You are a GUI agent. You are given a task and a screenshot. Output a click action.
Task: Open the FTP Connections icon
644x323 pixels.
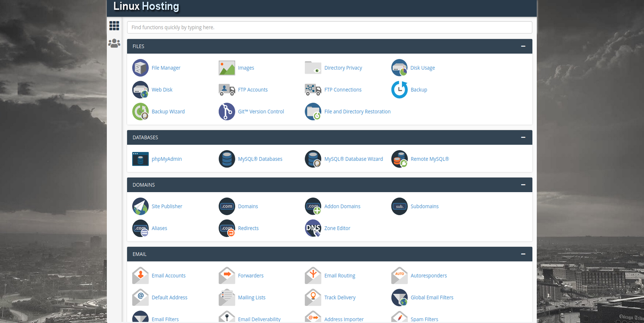(313, 89)
